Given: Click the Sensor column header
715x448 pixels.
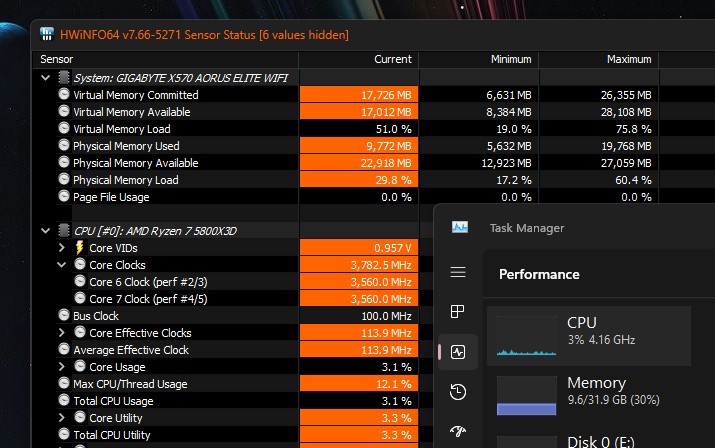Looking at the screenshot, I should click(x=166, y=59).
